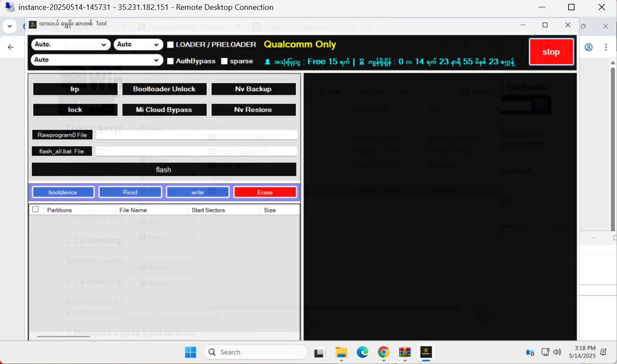Viewport: 617px width, 364px height.
Task: Open the browser tab search chevron
Action: point(9,26)
